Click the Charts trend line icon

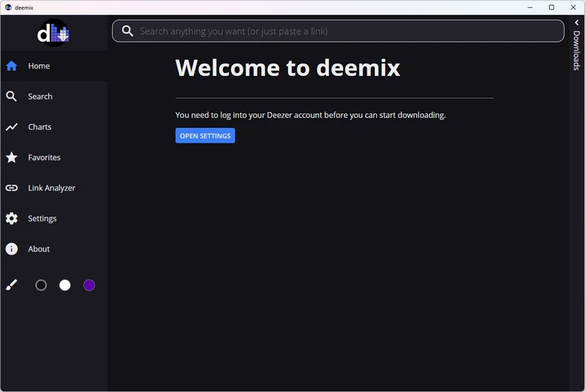(x=12, y=127)
